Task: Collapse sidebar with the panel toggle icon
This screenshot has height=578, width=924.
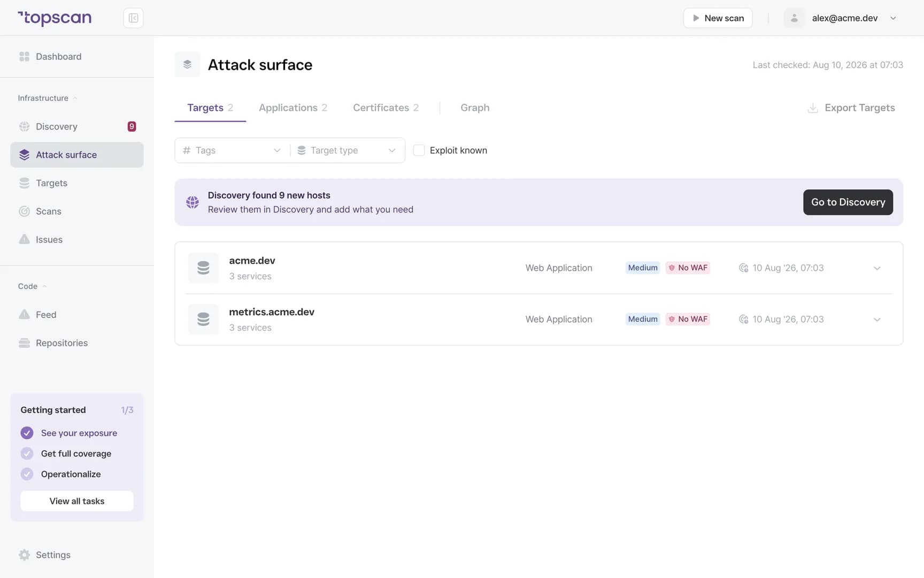Action: [133, 18]
